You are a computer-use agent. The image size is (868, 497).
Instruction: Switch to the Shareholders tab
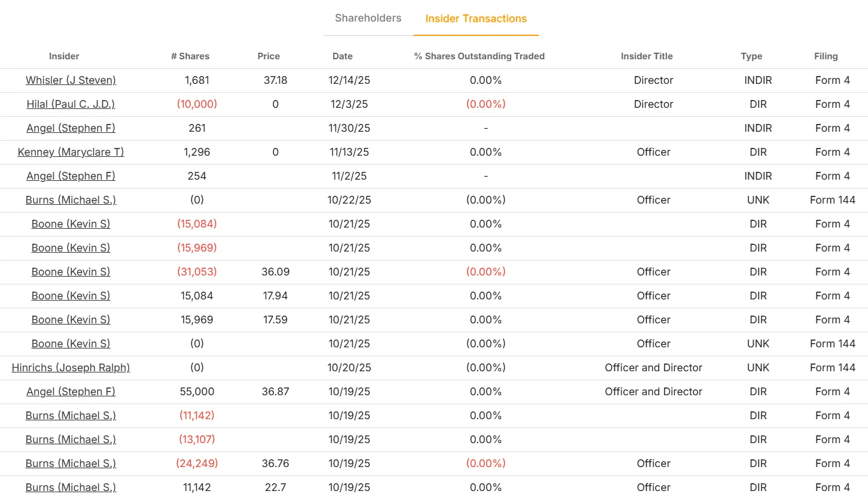click(x=368, y=18)
